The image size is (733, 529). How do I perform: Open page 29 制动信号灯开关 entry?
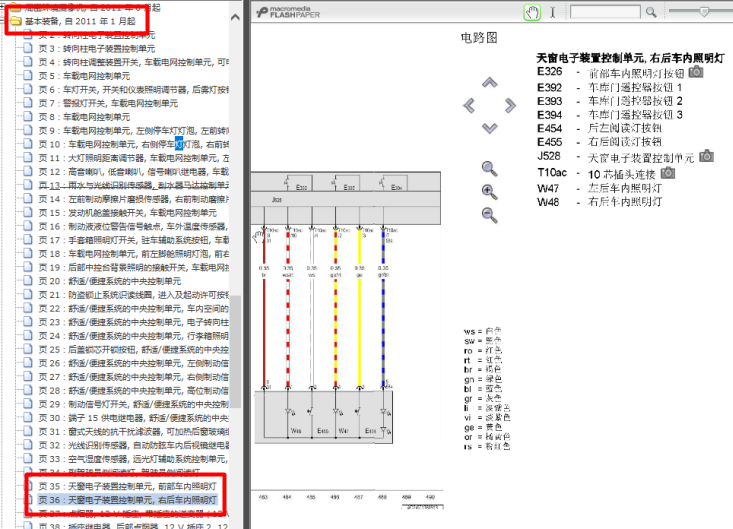tap(133, 404)
